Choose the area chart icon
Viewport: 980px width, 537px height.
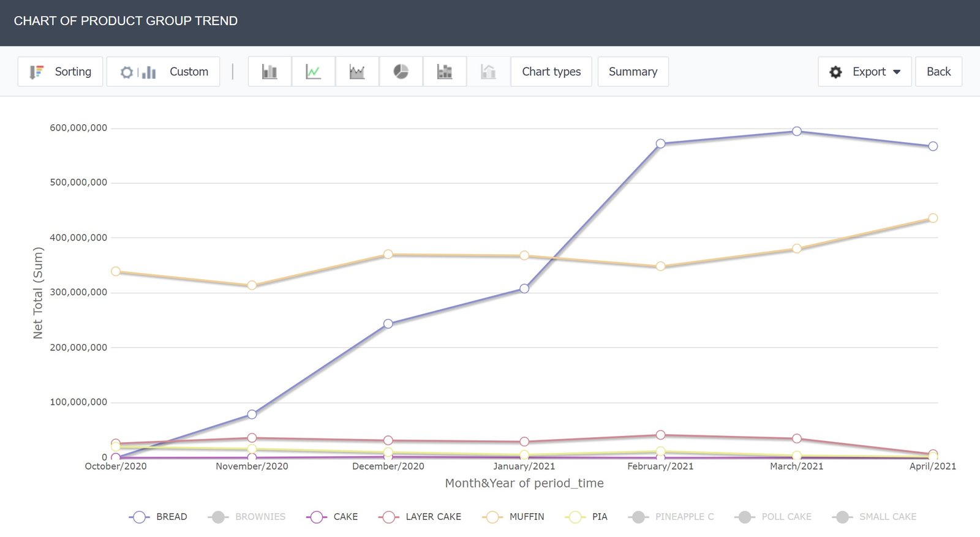[x=357, y=72]
